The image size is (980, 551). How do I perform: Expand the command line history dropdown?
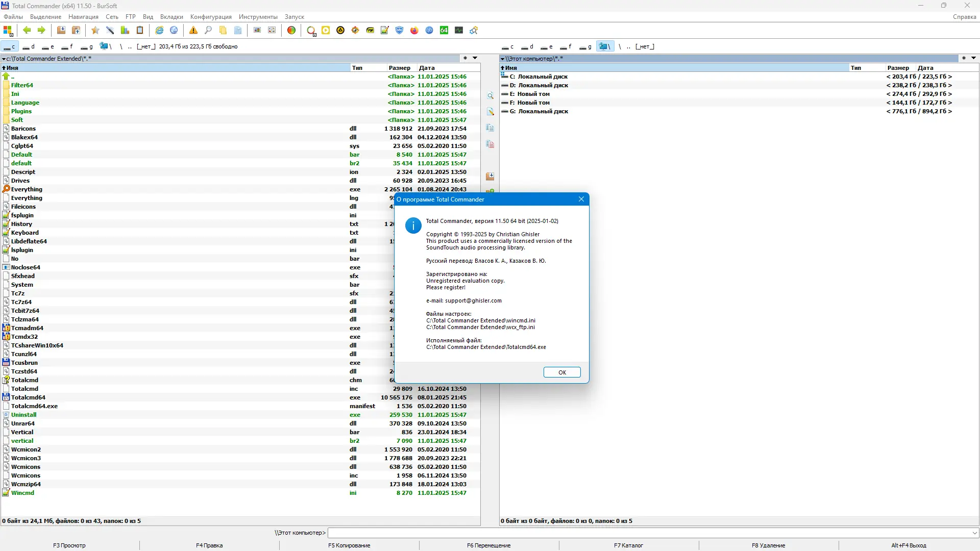pyautogui.click(x=975, y=533)
